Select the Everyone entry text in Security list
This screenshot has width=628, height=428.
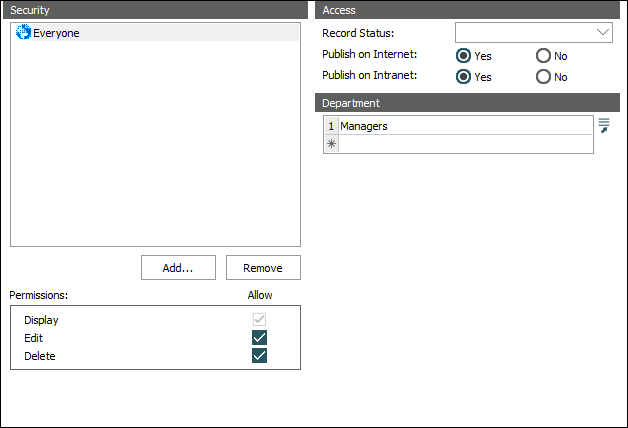[x=56, y=33]
